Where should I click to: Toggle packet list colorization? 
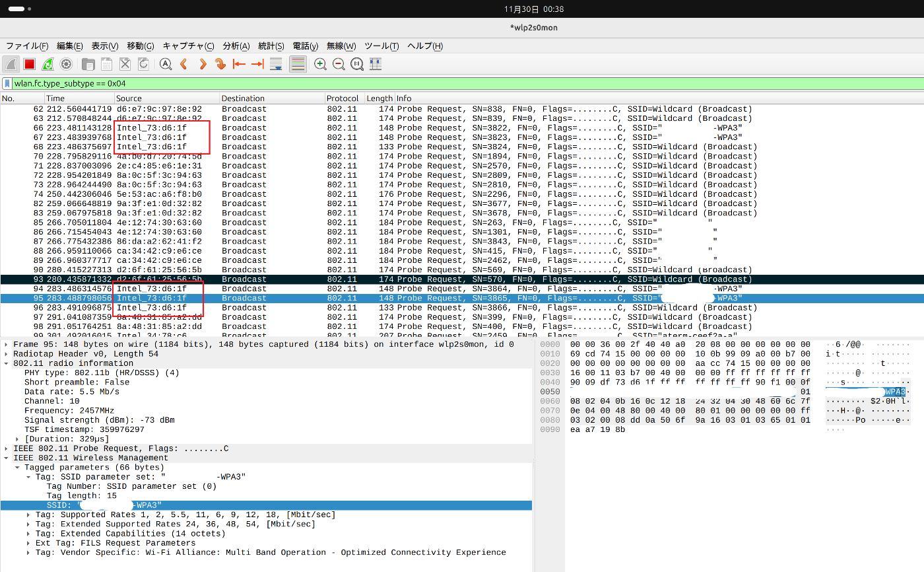click(298, 64)
